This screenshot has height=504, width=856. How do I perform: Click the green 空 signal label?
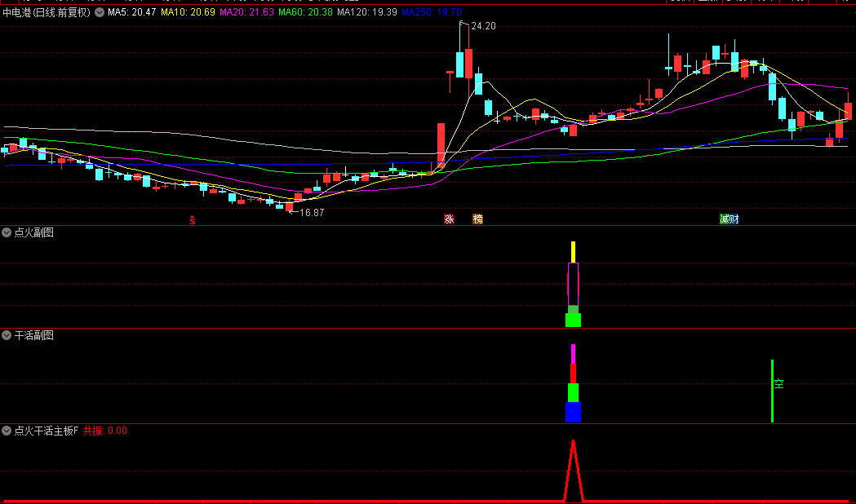click(779, 383)
